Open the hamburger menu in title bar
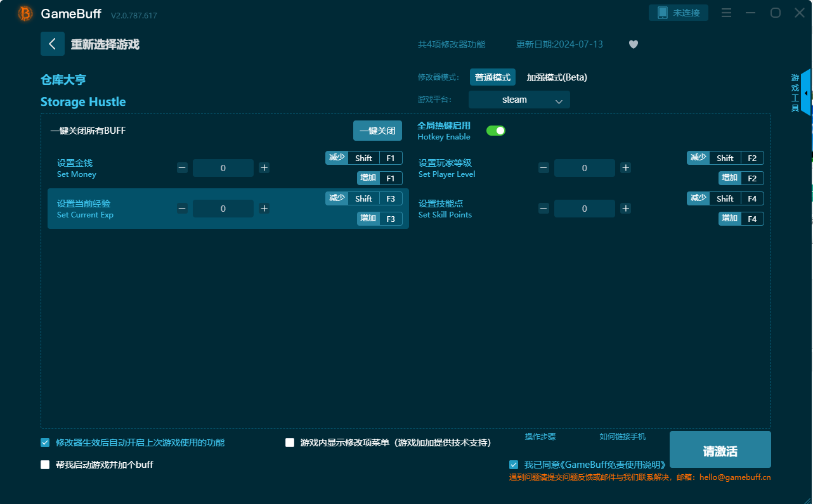Screen dimensions: 813x504 (x=727, y=13)
